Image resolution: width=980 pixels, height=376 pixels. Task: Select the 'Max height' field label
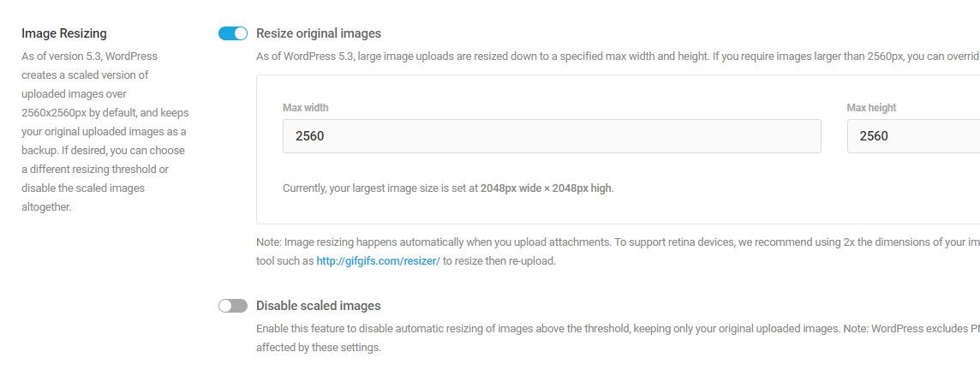point(871,108)
